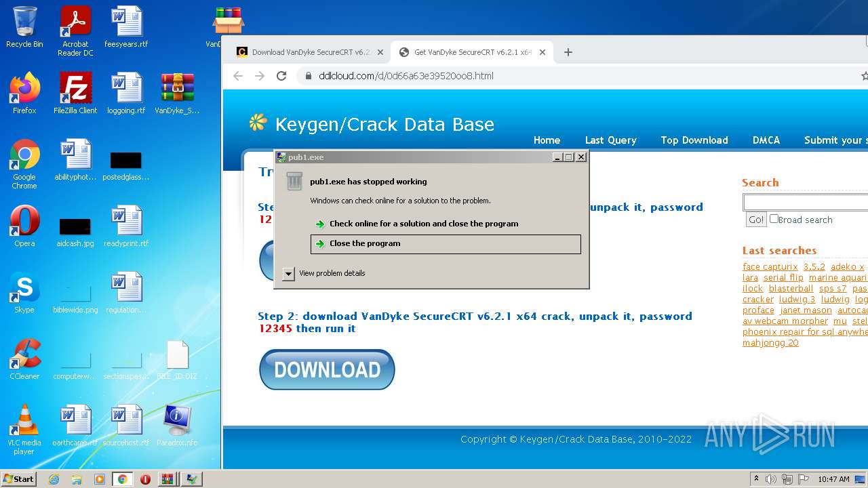Select the regulation... document icon

[126, 293]
